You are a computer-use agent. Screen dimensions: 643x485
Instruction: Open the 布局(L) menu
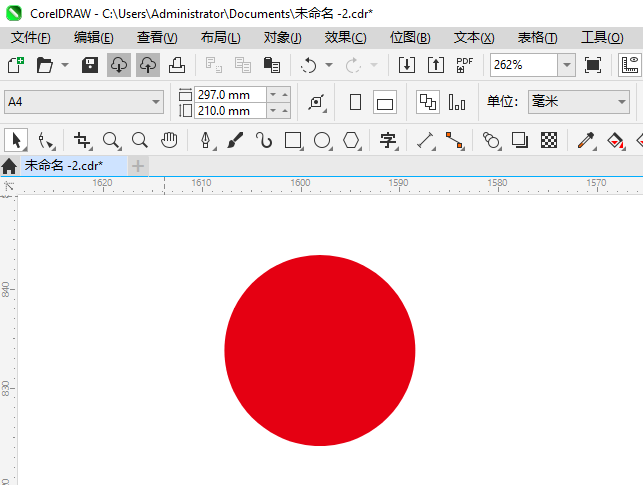coord(221,38)
